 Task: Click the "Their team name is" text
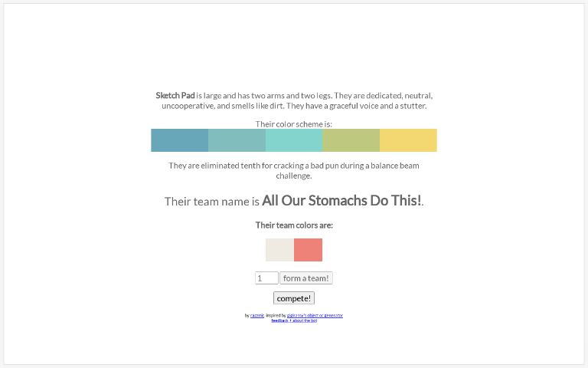click(x=212, y=202)
